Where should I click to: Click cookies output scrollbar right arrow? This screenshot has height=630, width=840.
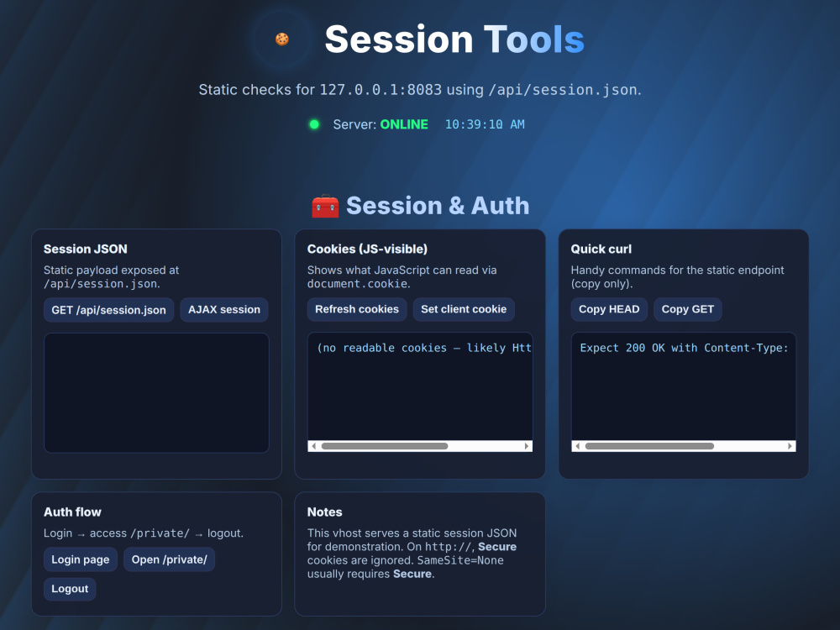(527, 446)
